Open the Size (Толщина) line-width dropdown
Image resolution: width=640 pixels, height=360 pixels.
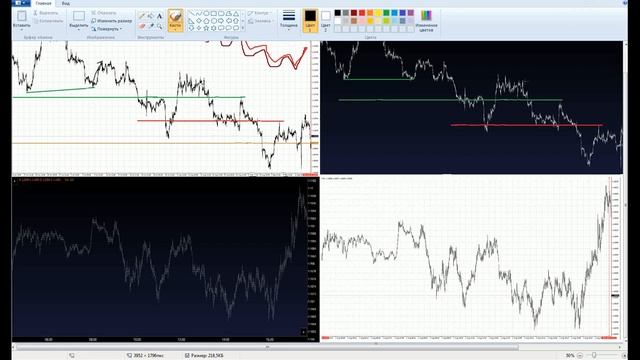[289, 20]
